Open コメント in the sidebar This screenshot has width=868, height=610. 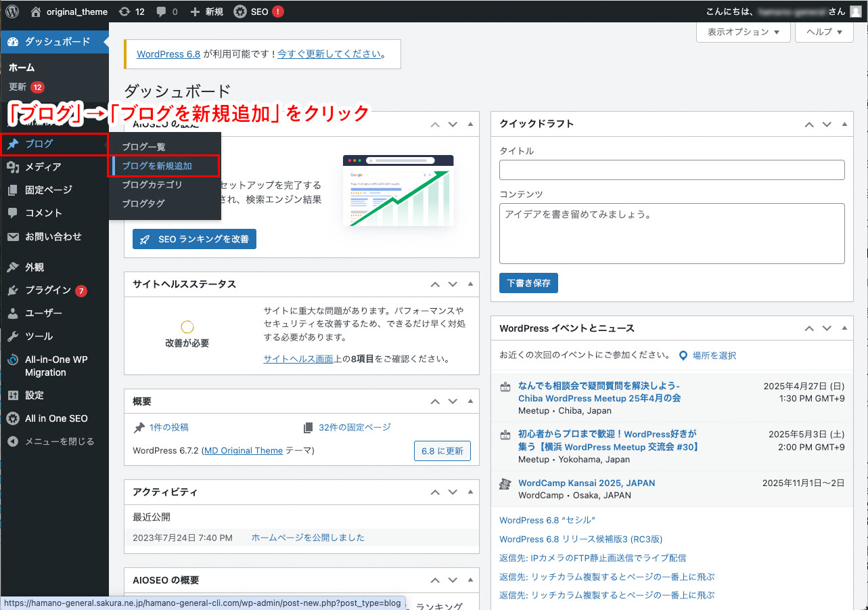coord(54,213)
